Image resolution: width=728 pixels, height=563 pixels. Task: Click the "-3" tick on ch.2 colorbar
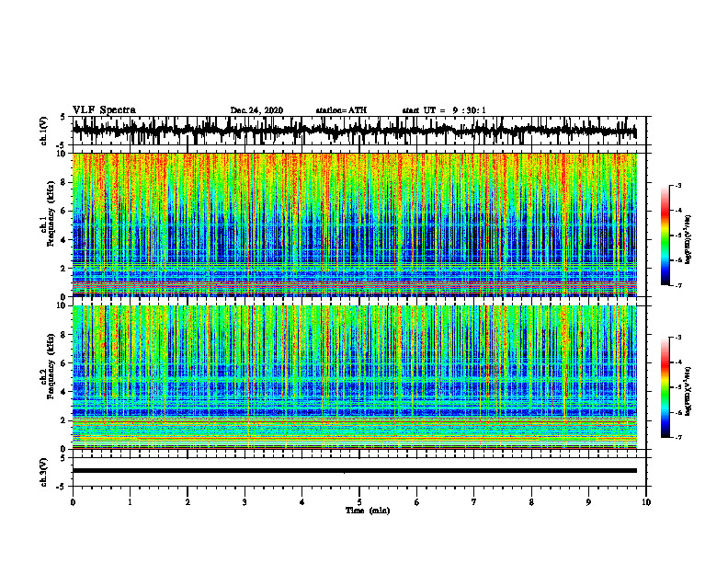pyautogui.click(x=678, y=338)
